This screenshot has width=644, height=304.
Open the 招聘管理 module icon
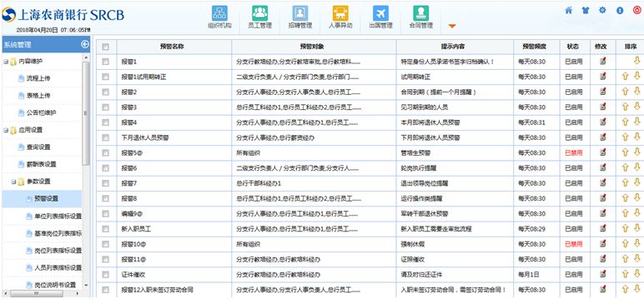click(299, 13)
